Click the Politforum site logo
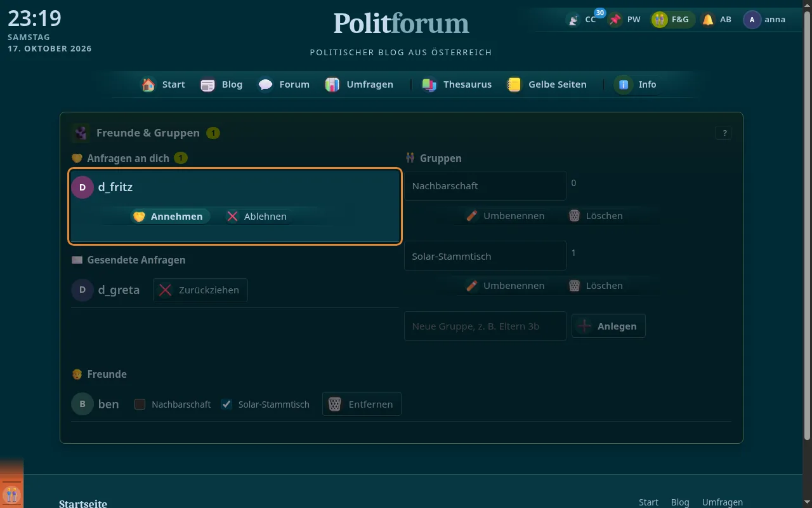The height and width of the screenshot is (508, 812). pyautogui.click(x=402, y=24)
